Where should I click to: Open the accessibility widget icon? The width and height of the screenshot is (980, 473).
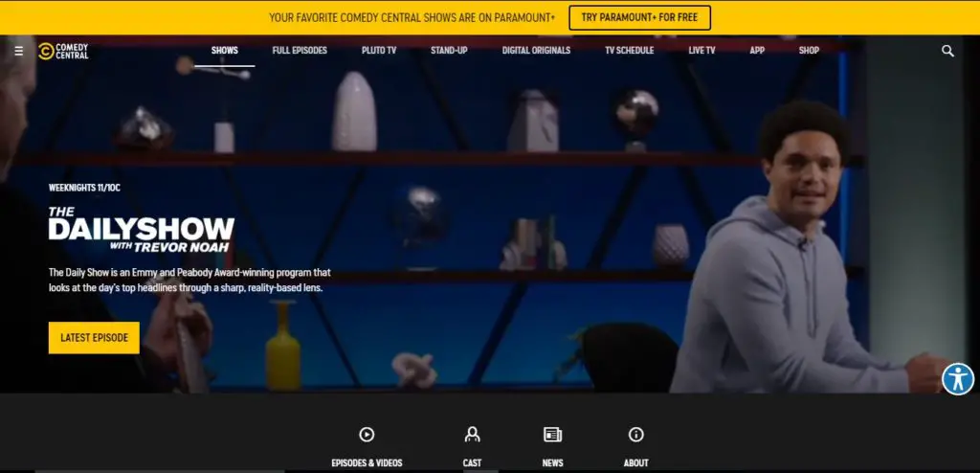click(x=958, y=379)
